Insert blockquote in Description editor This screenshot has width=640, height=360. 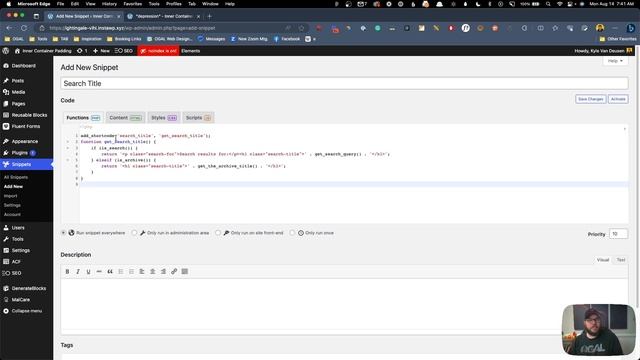110,271
